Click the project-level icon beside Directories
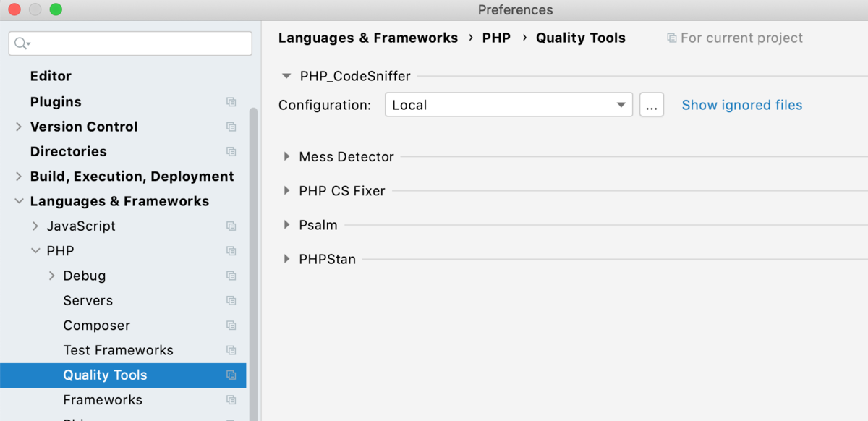 pos(231,152)
